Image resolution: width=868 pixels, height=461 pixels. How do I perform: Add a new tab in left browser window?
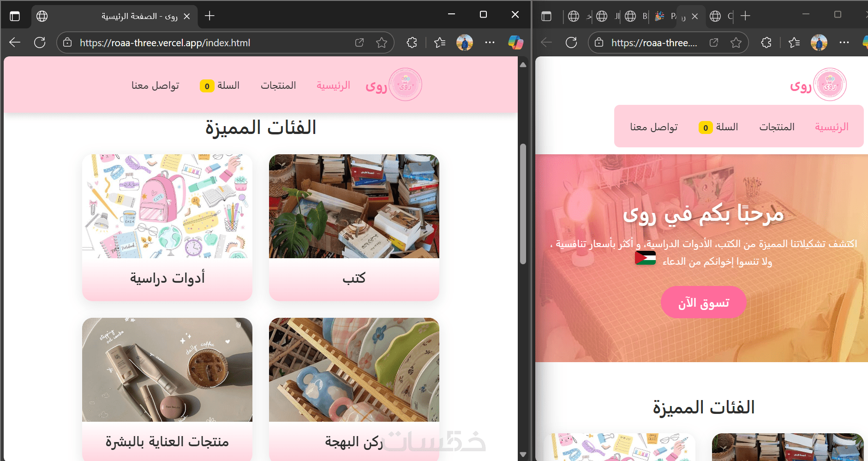[x=210, y=16]
